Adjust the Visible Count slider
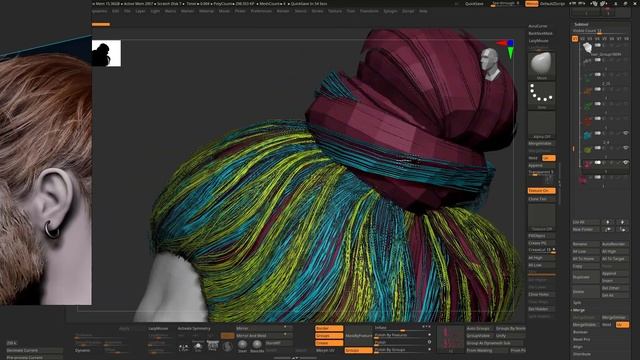 (x=600, y=31)
